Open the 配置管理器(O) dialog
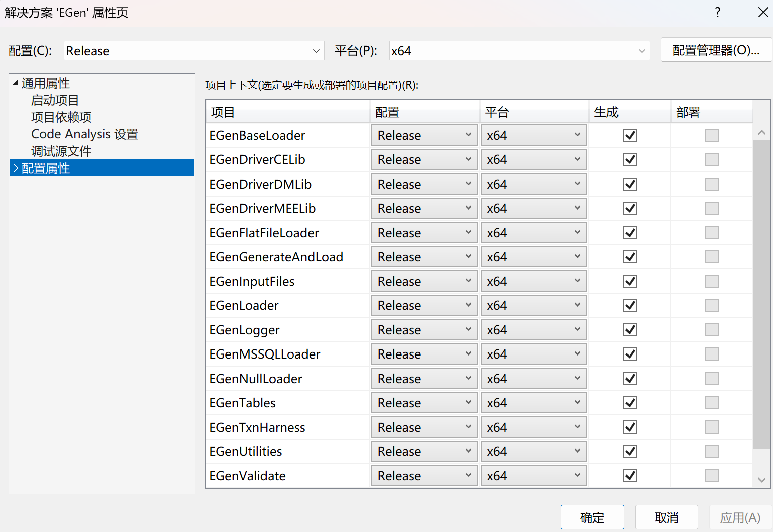The image size is (773, 532). 716,50
